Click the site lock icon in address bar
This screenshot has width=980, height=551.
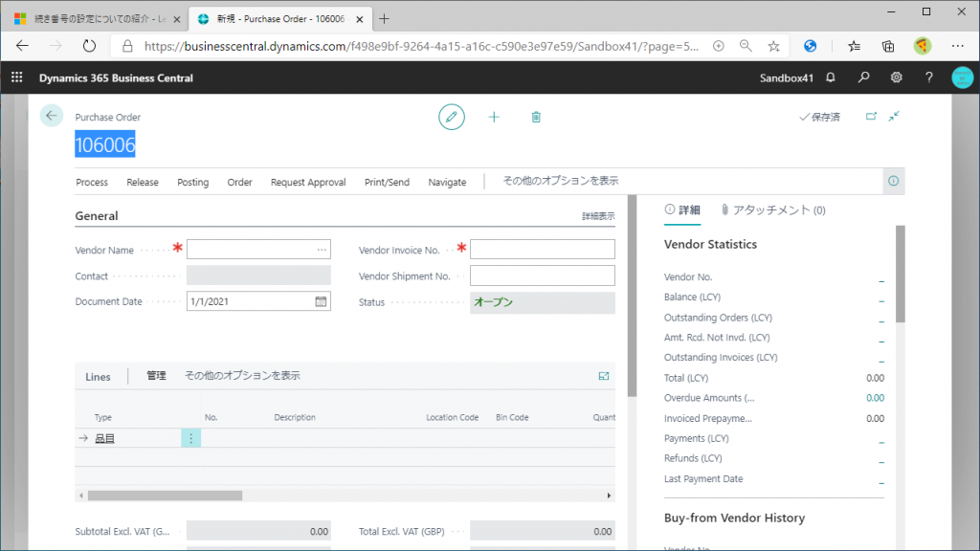[x=127, y=46]
